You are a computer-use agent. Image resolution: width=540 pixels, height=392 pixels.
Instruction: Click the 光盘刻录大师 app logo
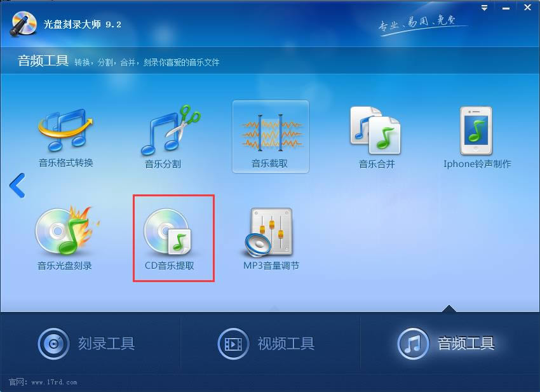[x=23, y=24]
